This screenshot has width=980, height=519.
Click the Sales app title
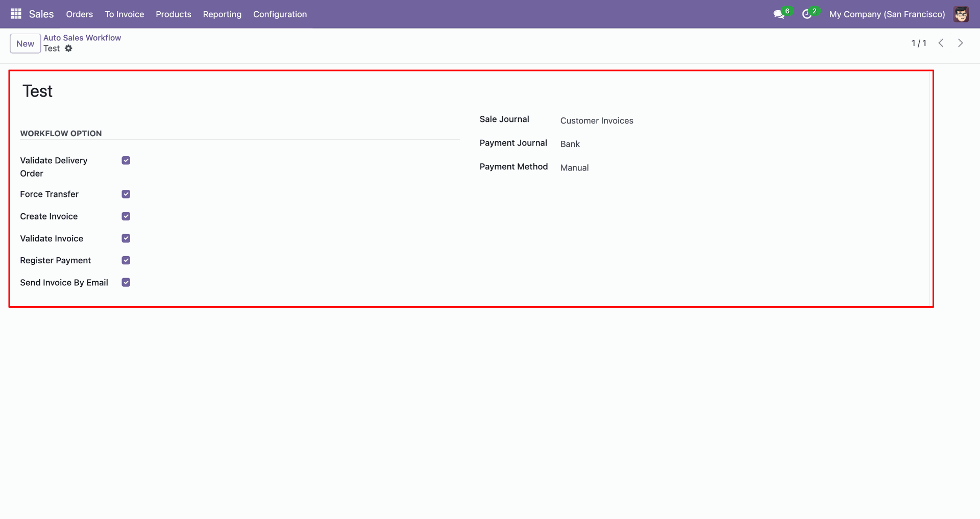click(41, 14)
